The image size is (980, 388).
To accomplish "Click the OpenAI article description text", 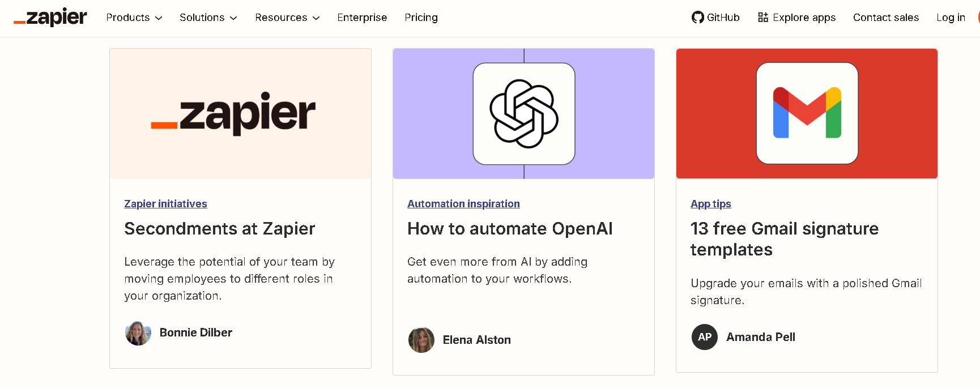I will [x=497, y=270].
